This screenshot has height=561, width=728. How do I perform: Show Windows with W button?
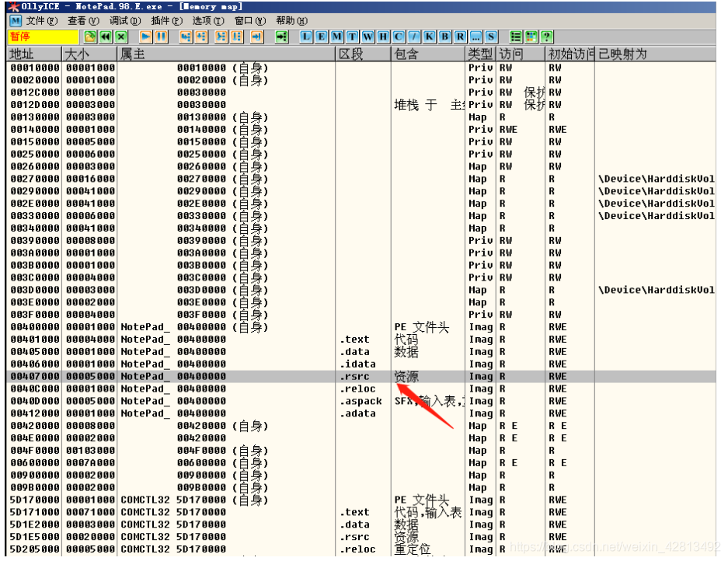[x=367, y=37]
